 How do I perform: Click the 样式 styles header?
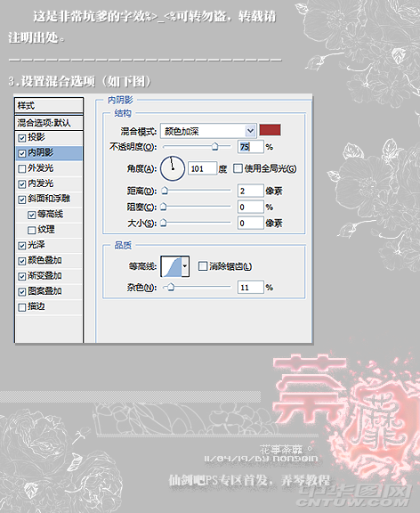(49, 106)
